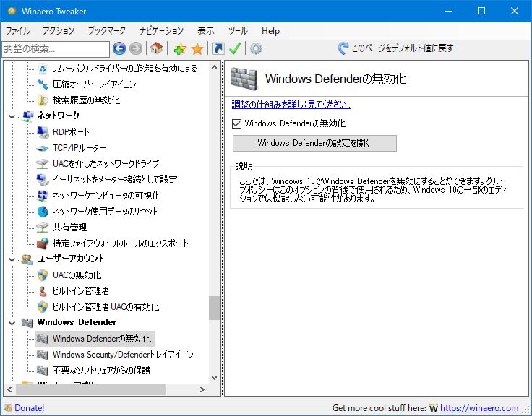Click the green checkmark toolbar icon
Screen dimensions: 532x416
(x=235, y=48)
